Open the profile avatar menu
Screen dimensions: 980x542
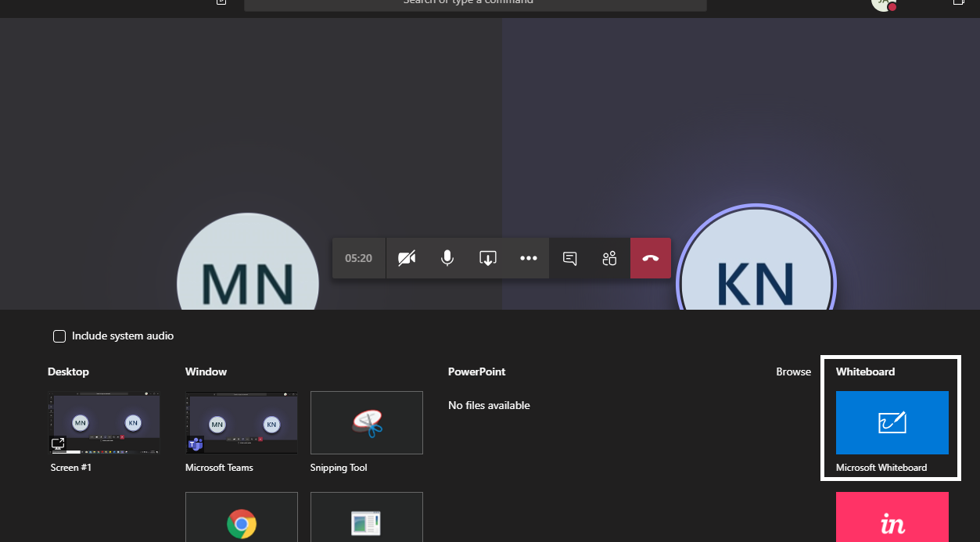pyautogui.click(x=882, y=3)
